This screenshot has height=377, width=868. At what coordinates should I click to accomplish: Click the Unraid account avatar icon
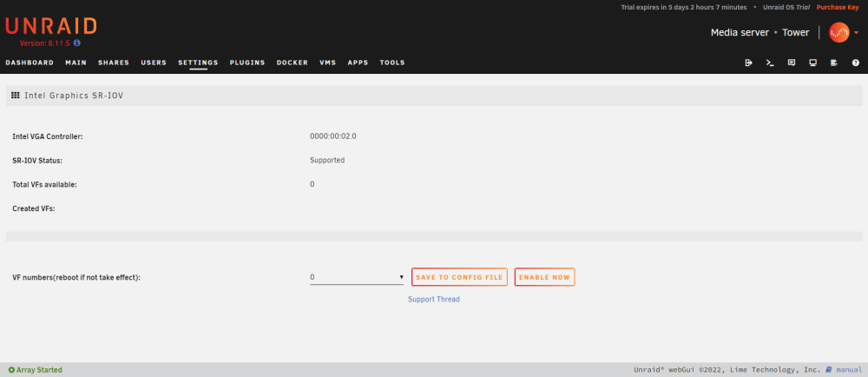tap(838, 33)
